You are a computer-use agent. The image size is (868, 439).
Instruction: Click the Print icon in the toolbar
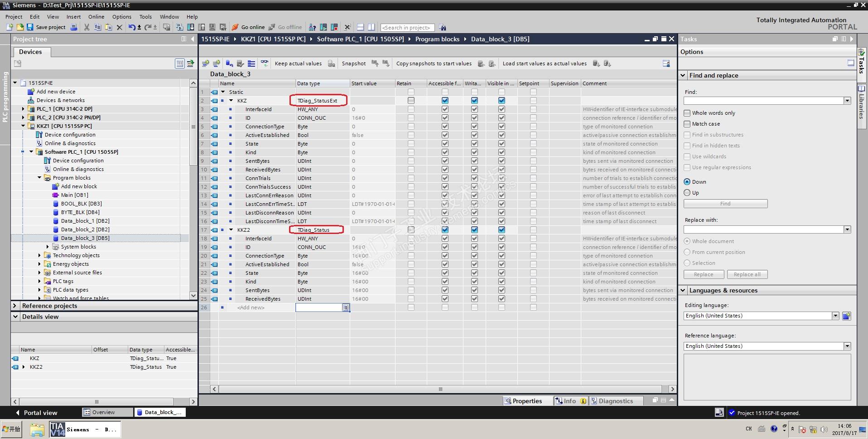74,27
